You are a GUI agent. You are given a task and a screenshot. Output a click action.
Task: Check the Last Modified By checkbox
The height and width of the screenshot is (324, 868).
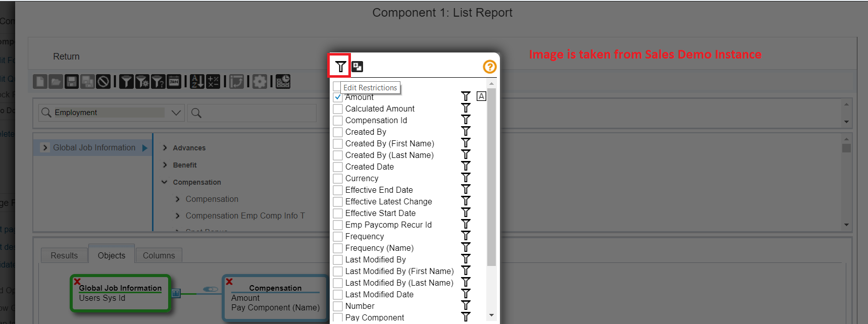pos(338,259)
